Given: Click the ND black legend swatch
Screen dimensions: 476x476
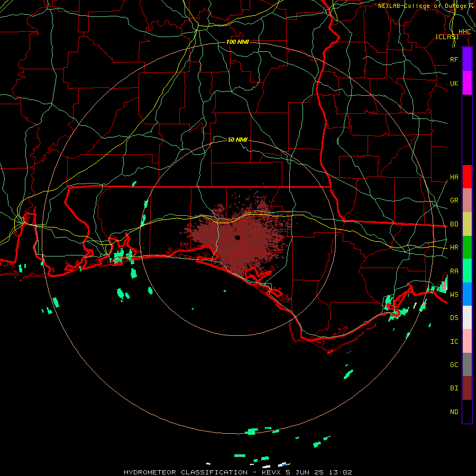Looking at the screenshot, I should 467,411.
